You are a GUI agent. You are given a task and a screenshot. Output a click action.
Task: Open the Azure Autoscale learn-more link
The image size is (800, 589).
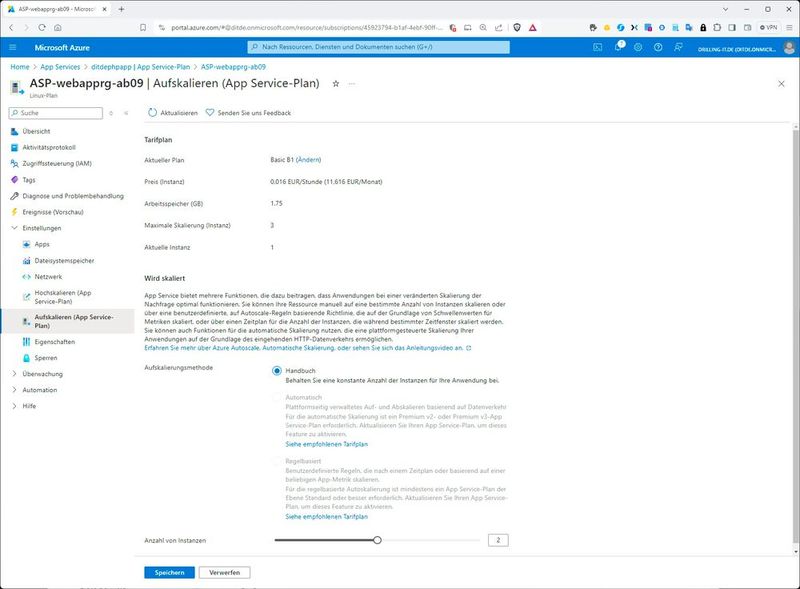coord(308,348)
